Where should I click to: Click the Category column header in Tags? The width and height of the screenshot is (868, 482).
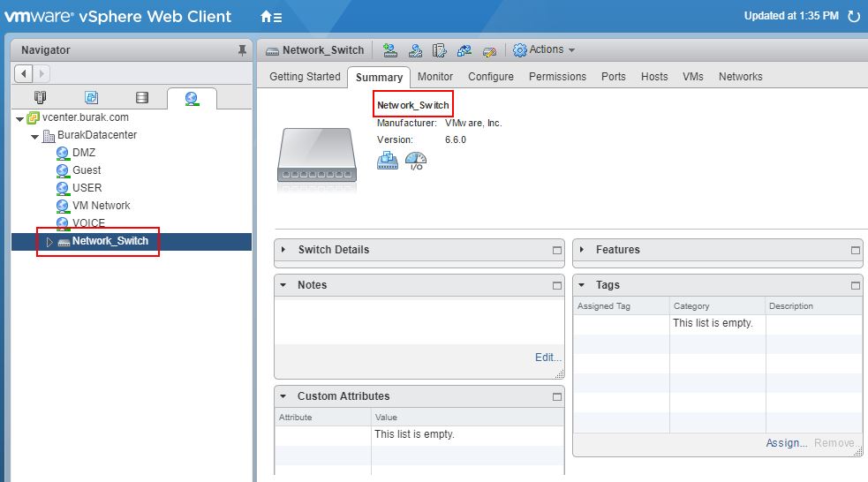tap(718, 306)
